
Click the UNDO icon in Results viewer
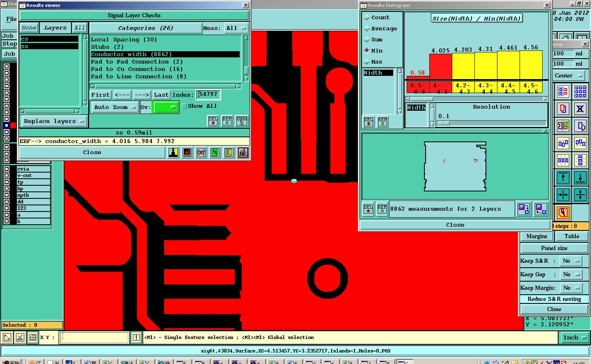click(x=242, y=121)
